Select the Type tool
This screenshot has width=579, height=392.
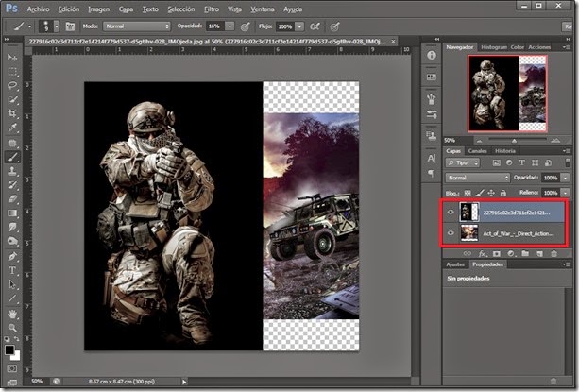[x=12, y=270]
